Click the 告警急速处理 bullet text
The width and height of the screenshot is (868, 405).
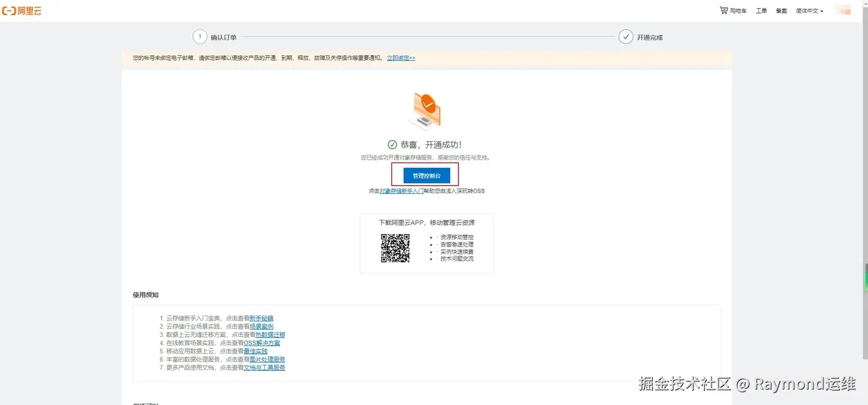[x=457, y=245]
